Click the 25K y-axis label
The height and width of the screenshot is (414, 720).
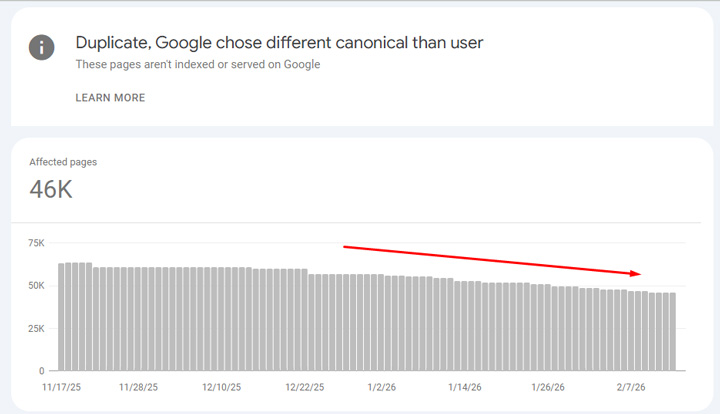coord(36,329)
